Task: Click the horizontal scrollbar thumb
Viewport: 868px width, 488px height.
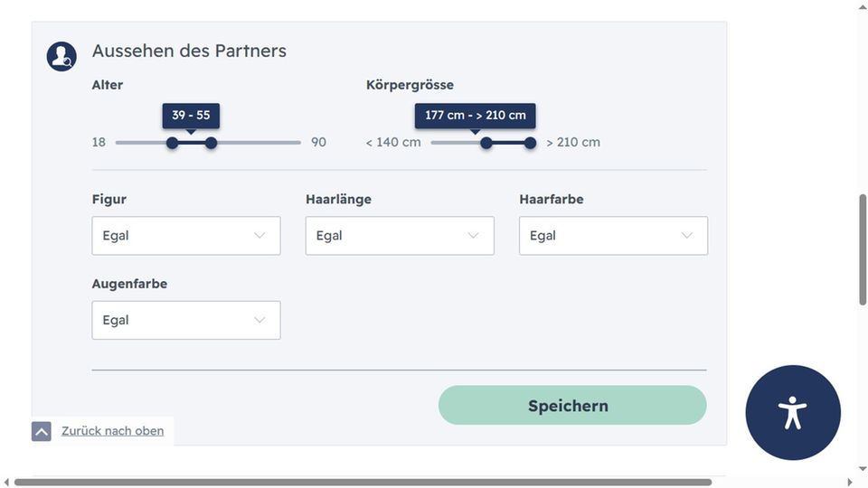Action: (362, 483)
